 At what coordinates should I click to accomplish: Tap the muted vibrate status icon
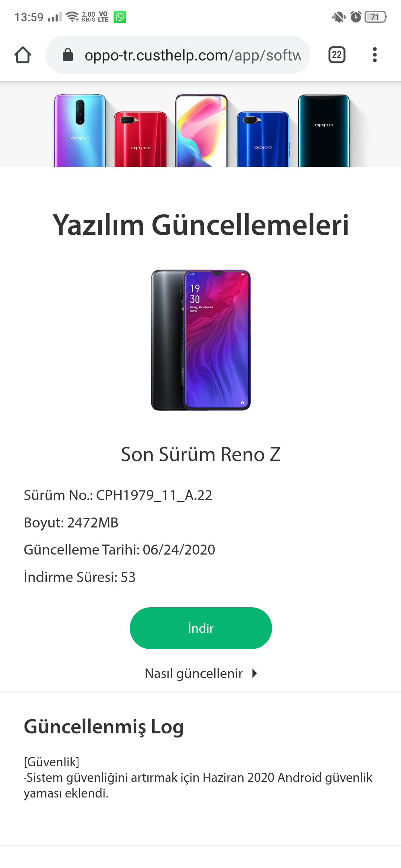coord(339,17)
